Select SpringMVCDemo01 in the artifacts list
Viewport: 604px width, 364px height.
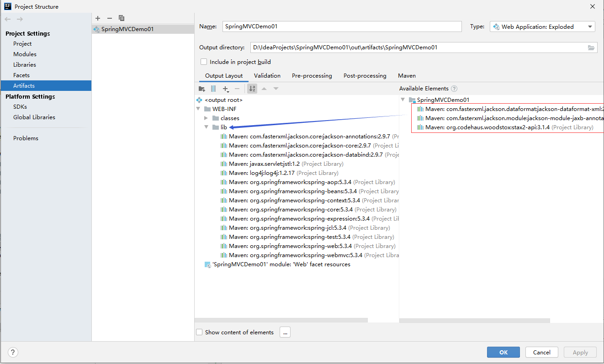coord(143,29)
